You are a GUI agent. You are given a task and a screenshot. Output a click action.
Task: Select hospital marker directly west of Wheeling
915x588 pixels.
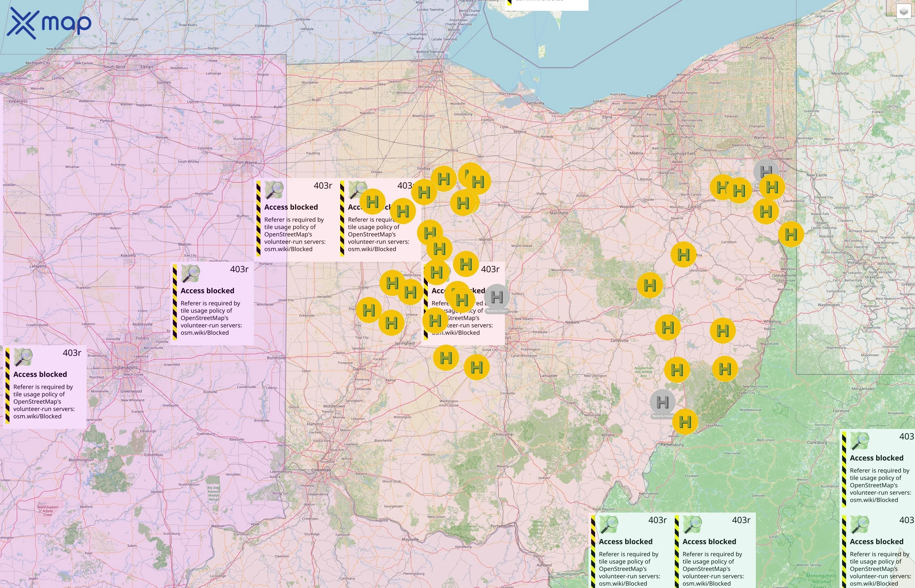point(723,331)
